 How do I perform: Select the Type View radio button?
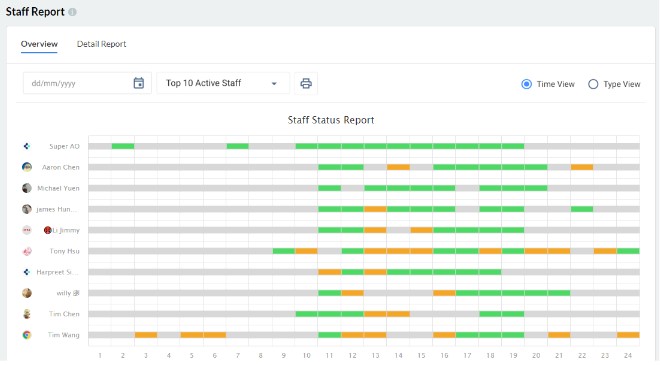point(593,84)
